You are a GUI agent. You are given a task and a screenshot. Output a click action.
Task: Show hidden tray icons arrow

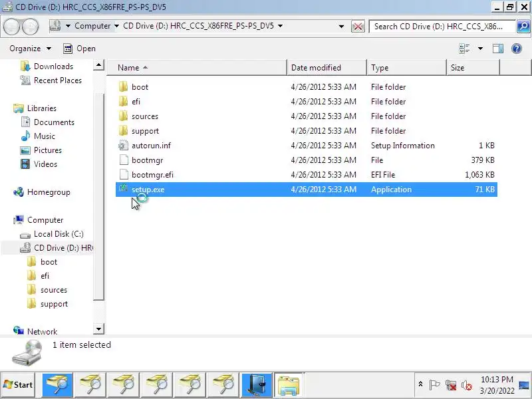click(420, 384)
